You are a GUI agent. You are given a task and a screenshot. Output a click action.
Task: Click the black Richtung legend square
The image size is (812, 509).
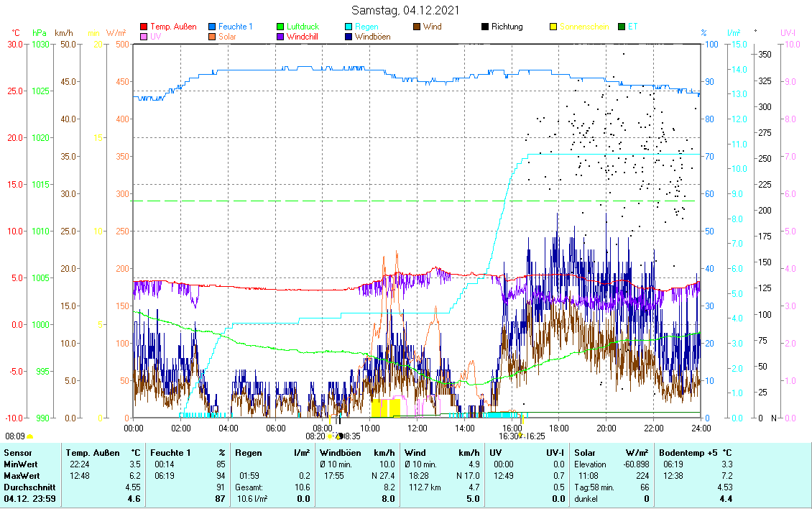click(x=485, y=27)
